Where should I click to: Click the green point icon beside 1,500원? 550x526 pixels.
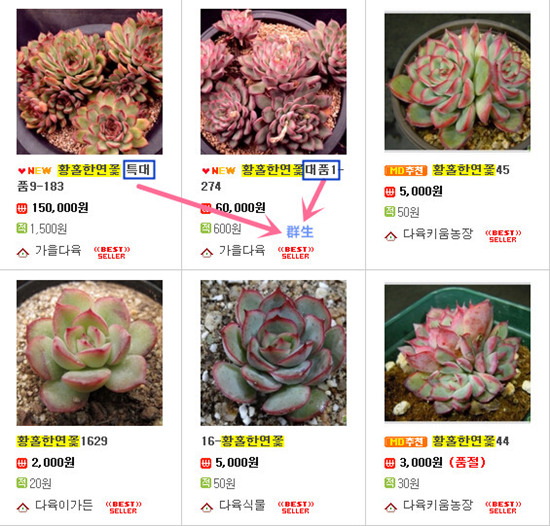22,228
